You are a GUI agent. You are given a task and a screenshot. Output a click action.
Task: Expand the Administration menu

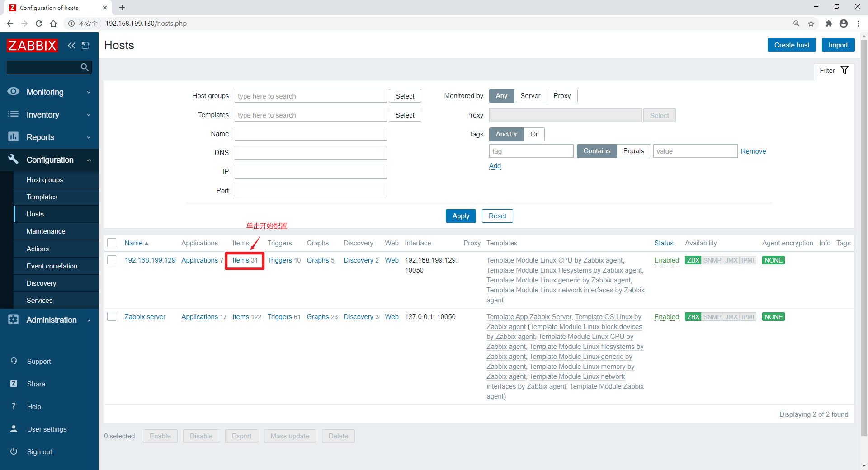pos(49,320)
